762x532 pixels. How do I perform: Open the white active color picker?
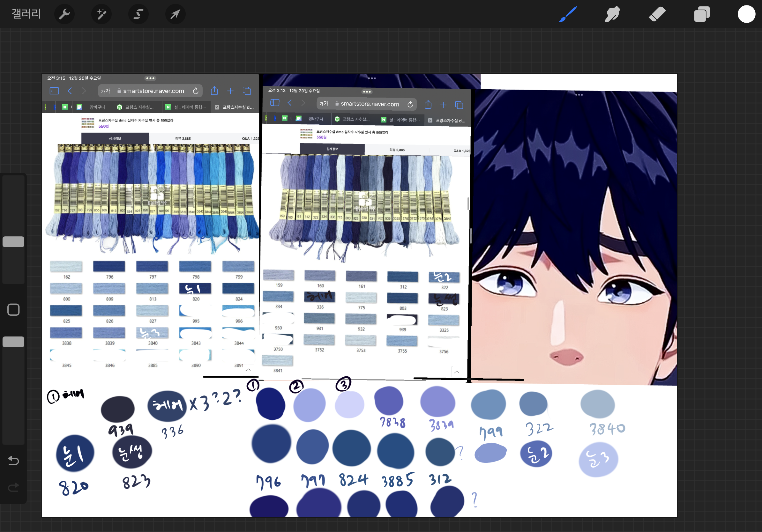746,14
